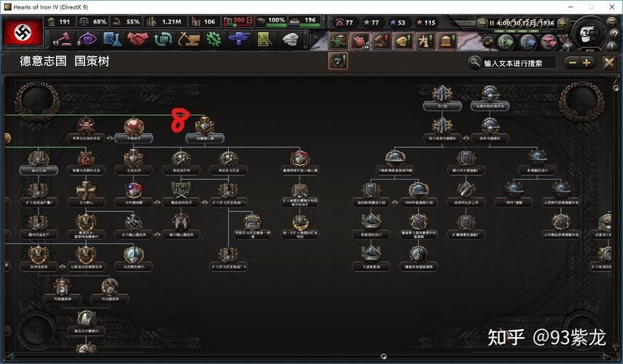This screenshot has width=623, height=364.
Task: Select the 但泽或战争 focus node
Action: 38,259
